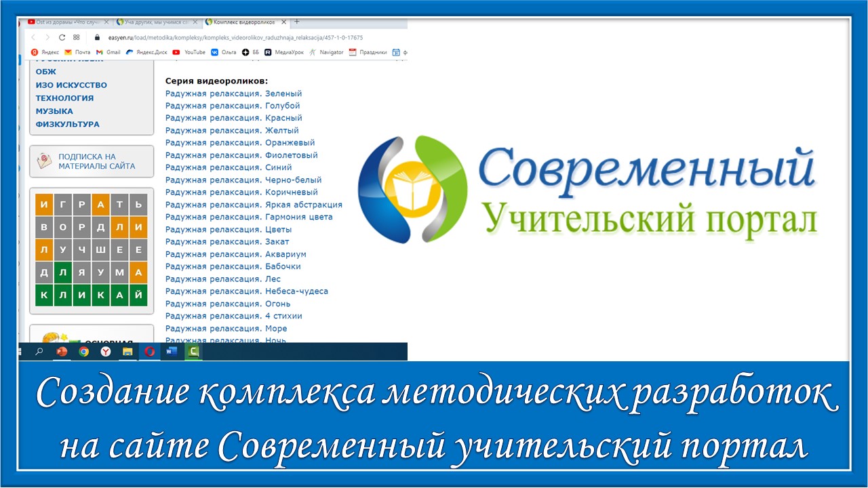
Task: Open PowerPoint from the taskbar
Action: pyautogui.click(x=62, y=351)
